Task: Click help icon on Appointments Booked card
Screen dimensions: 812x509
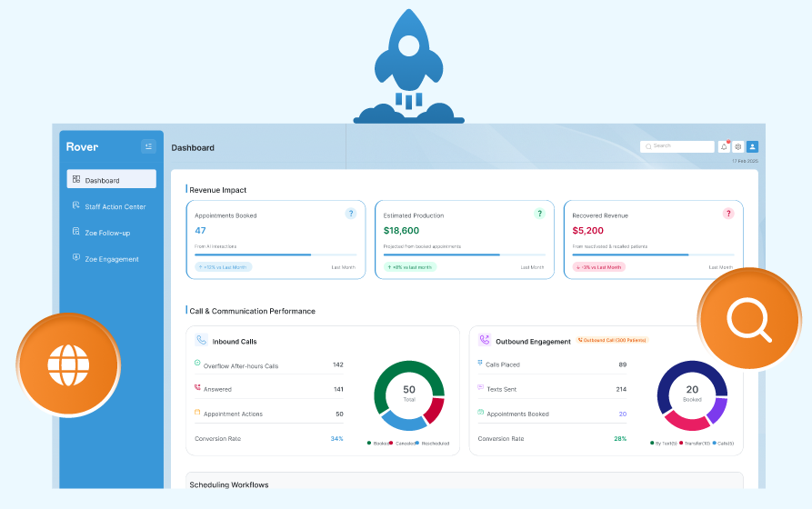Action: coord(351,214)
